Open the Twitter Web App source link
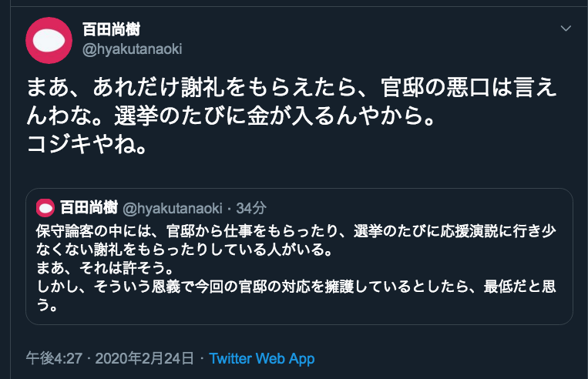Screen dimensions: 588x379 (262, 359)
